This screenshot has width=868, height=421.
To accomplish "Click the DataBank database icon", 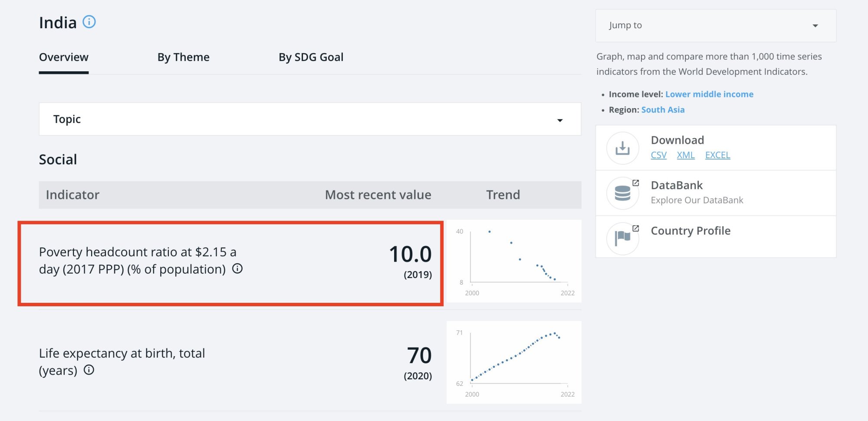I will pos(622,193).
